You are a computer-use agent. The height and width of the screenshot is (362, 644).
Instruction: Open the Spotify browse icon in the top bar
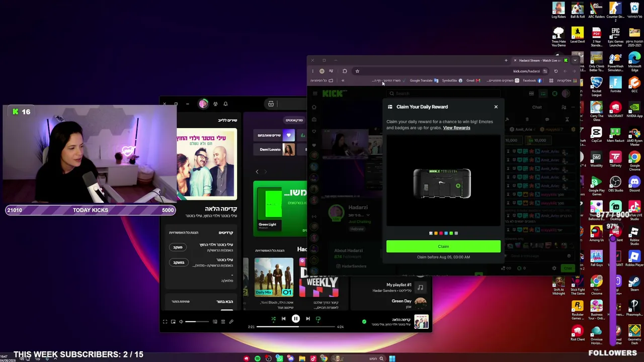(271, 104)
